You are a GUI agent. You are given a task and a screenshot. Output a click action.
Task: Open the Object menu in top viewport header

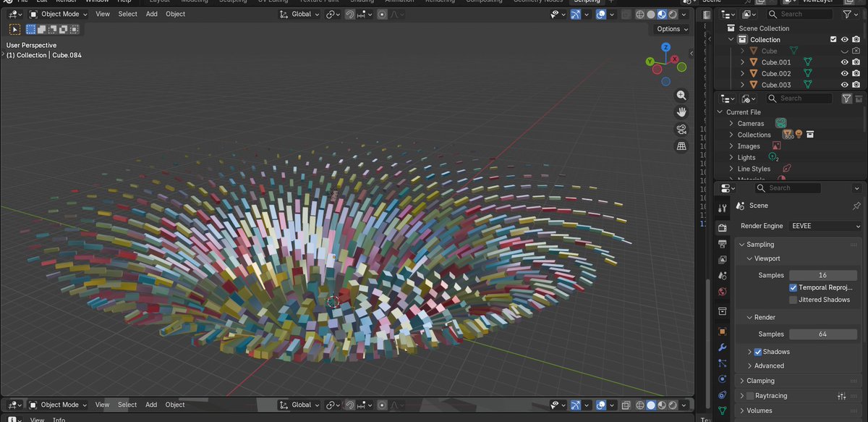(x=175, y=14)
